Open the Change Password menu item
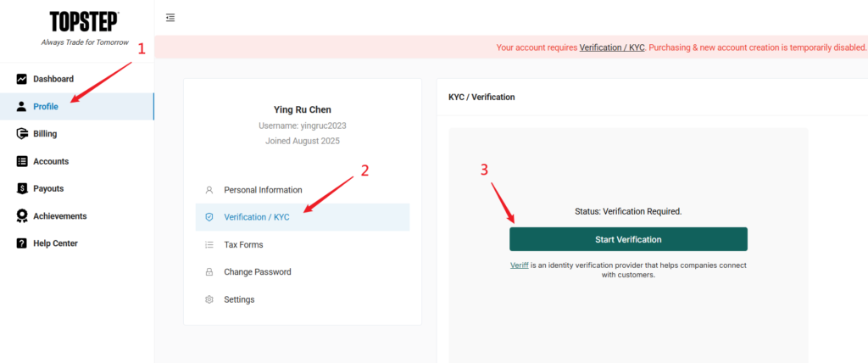This screenshot has width=868, height=363. 257,272
